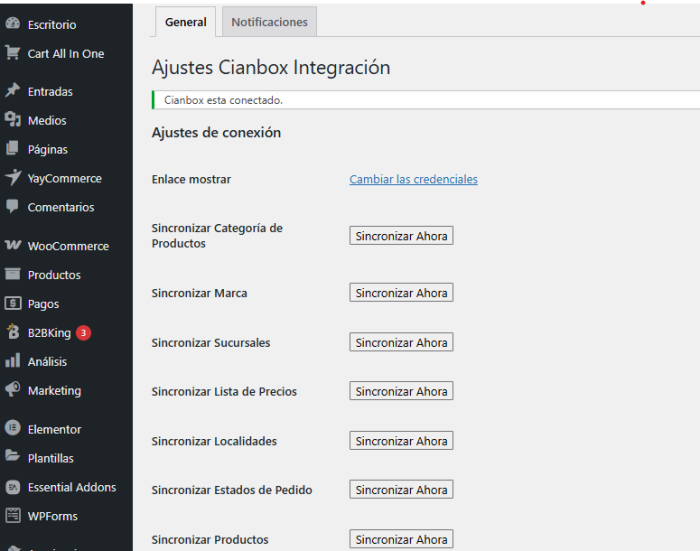Image resolution: width=700 pixels, height=551 pixels.
Task: Click the B2BKing icon in sidebar
Action: [12, 332]
